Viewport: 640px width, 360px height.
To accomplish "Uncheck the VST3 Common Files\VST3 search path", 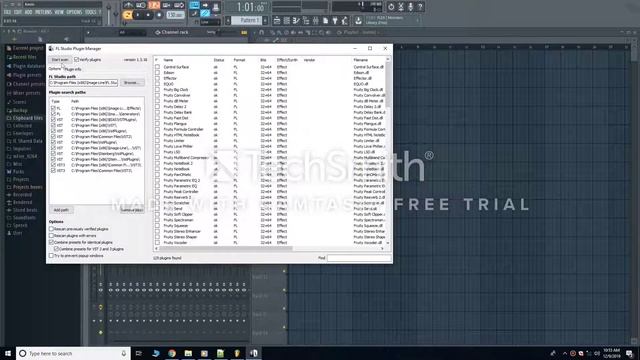I will tap(53, 171).
